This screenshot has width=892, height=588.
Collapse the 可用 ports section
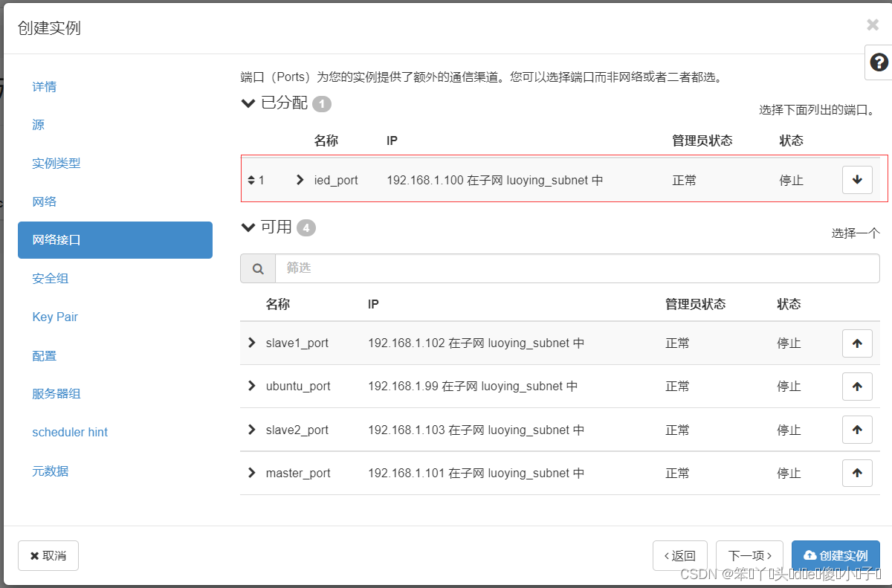pyautogui.click(x=248, y=227)
